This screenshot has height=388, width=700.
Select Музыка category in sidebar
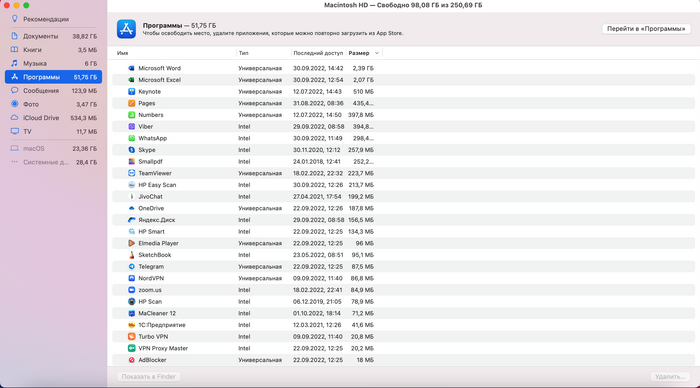coord(53,63)
